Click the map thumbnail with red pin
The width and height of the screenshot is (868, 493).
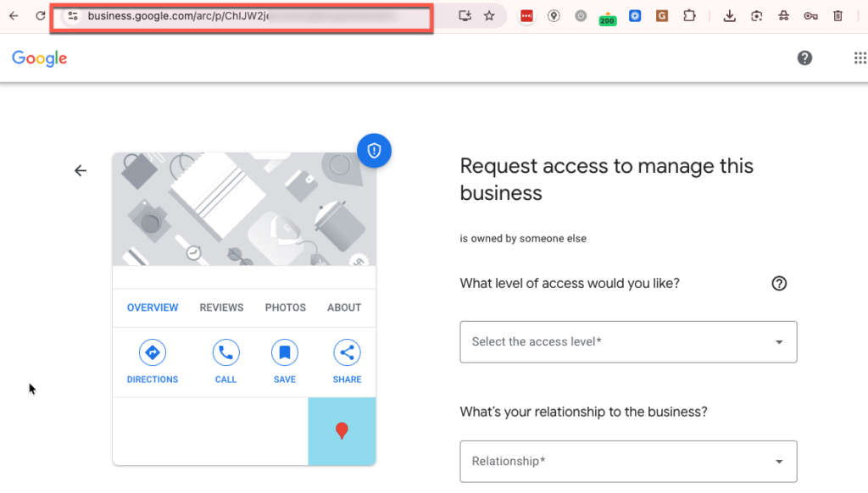(342, 431)
